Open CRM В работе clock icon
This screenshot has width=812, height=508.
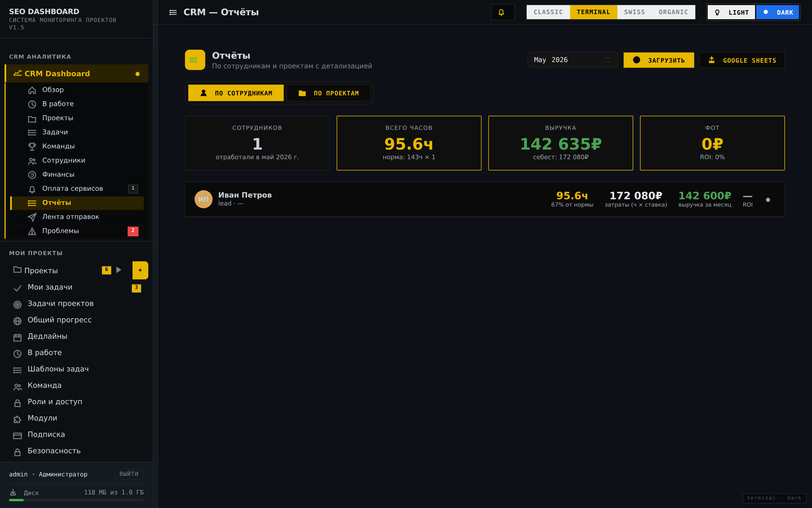pos(32,104)
